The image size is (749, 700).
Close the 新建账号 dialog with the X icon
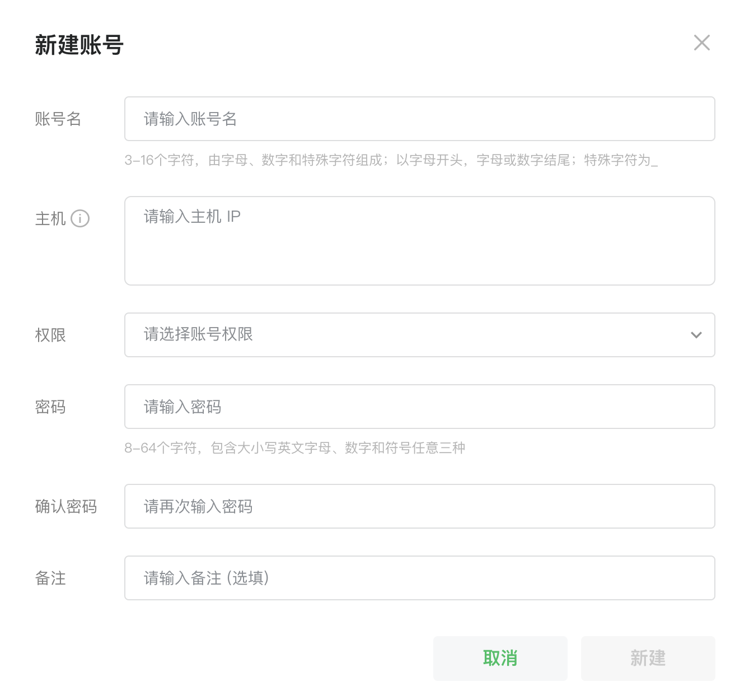tap(701, 43)
